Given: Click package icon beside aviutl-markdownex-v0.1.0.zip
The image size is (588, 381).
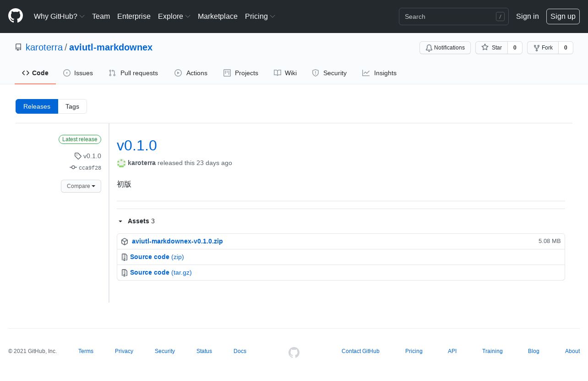Looking at the screenshot, I should point(125,242).
